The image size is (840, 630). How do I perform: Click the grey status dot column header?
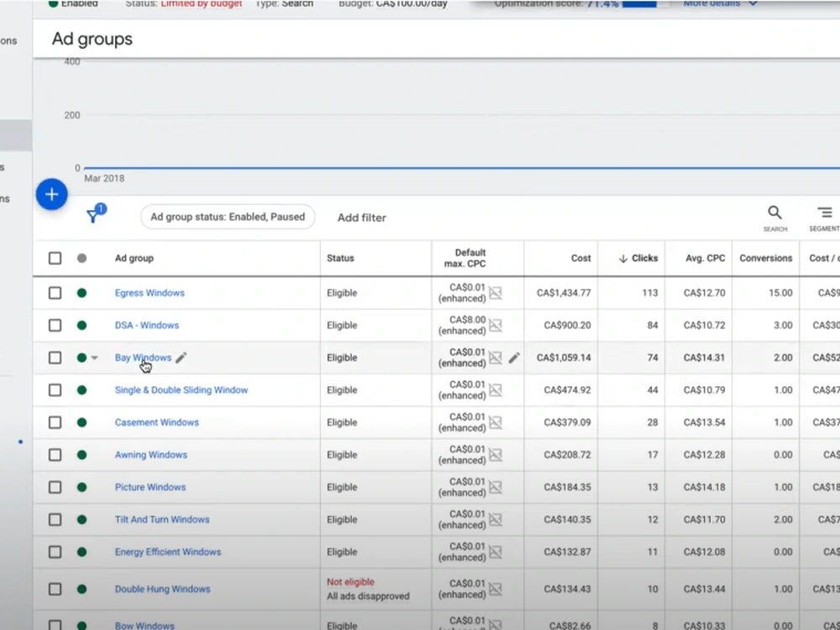pos(81,258)
